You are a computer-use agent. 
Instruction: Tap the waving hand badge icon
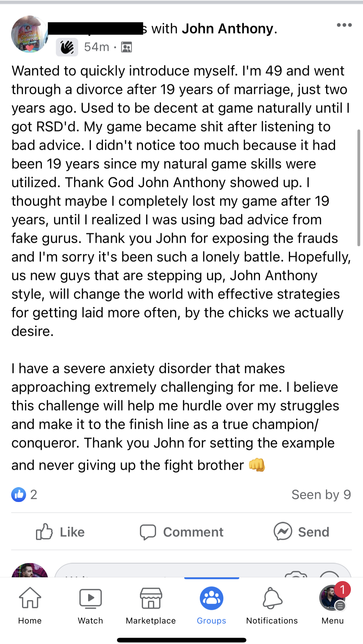(67, 47)
